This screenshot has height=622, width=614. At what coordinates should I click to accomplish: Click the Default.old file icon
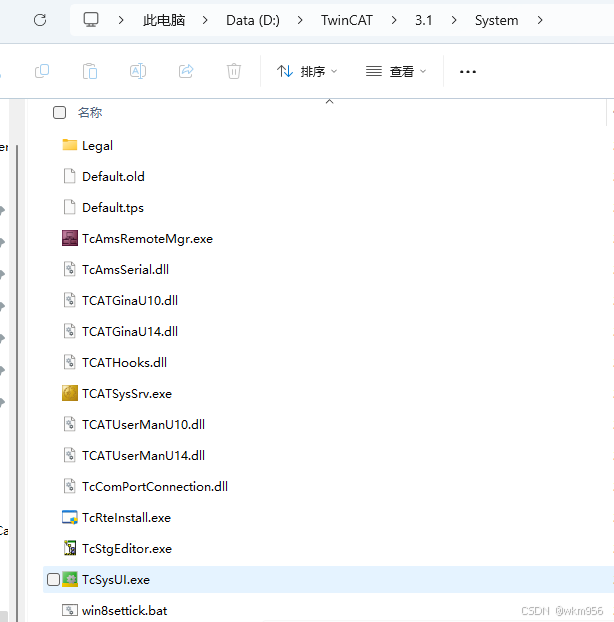point(70,176)
